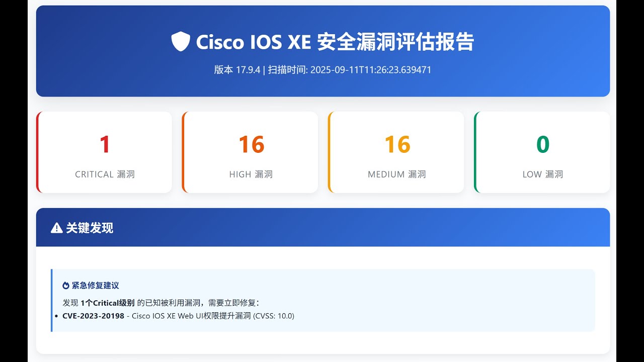Click the red critical count number 1
The image size is (644, 362).
(x=105, y=145)
